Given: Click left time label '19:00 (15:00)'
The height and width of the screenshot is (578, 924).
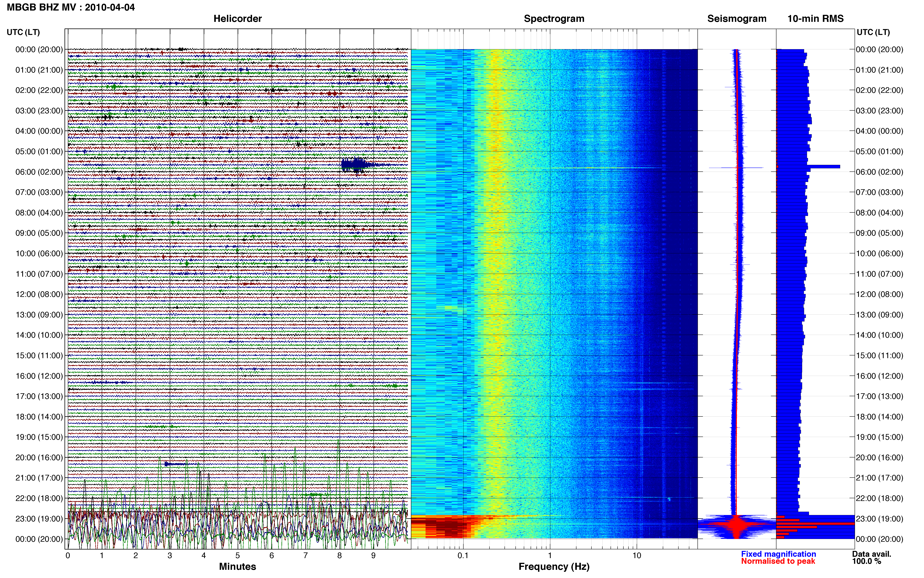Looking at the screenshot, I should click(x=39, y=437).
